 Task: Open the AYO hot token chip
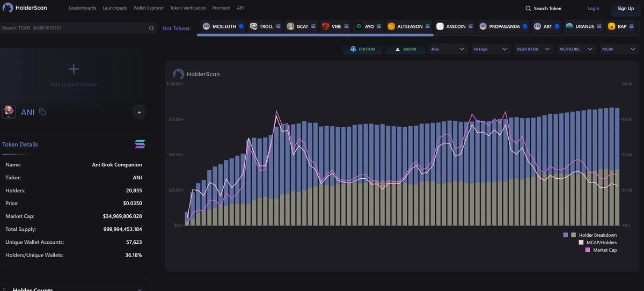pyautogui.click(x=368, y=26)
